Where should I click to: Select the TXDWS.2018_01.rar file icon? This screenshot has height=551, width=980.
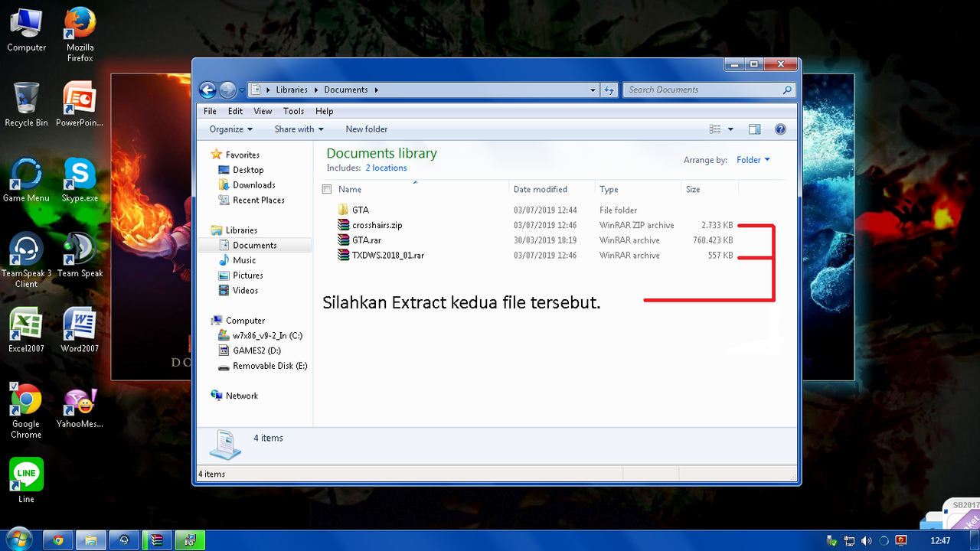point(344,256)
